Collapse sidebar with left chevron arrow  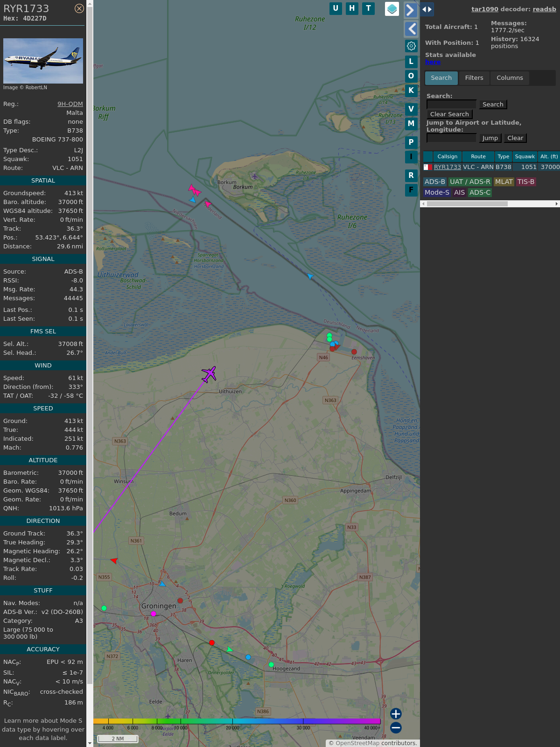411,29
